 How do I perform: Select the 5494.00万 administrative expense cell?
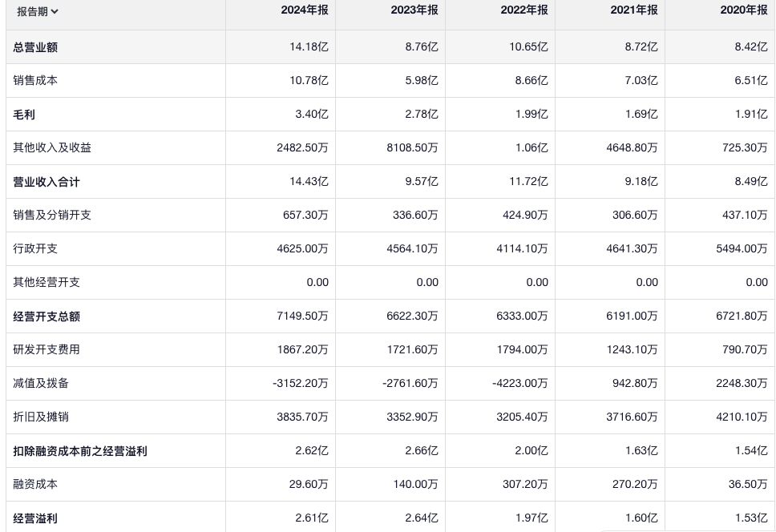[742, 249]
